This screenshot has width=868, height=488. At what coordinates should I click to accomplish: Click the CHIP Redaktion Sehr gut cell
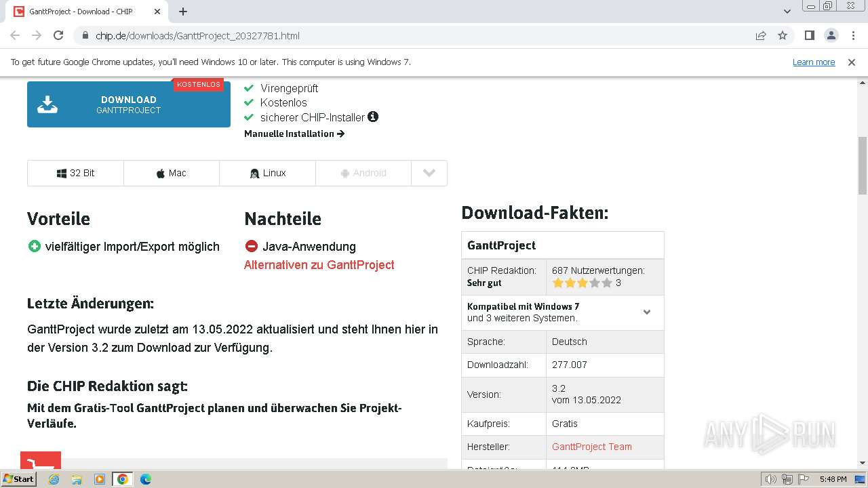point(504,277)
